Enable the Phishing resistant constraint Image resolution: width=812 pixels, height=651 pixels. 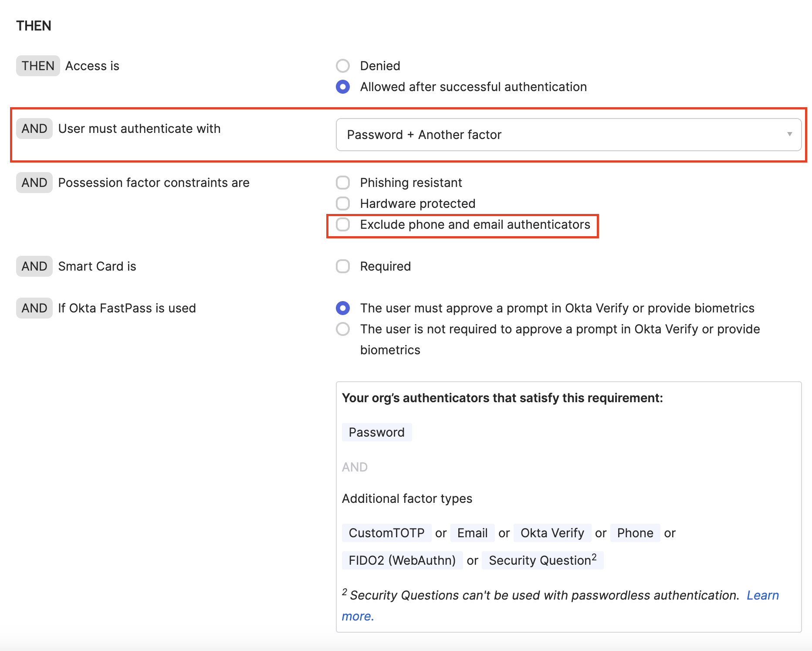[343, 182]
